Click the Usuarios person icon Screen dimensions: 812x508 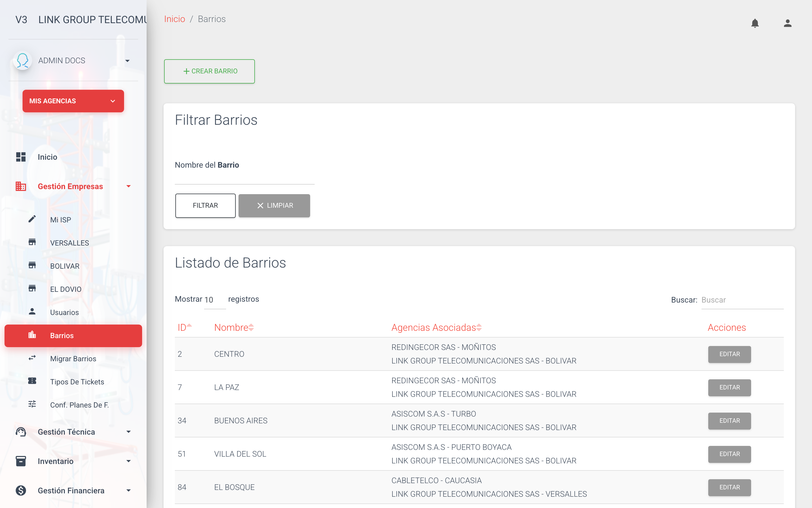(x=32, y=312)
